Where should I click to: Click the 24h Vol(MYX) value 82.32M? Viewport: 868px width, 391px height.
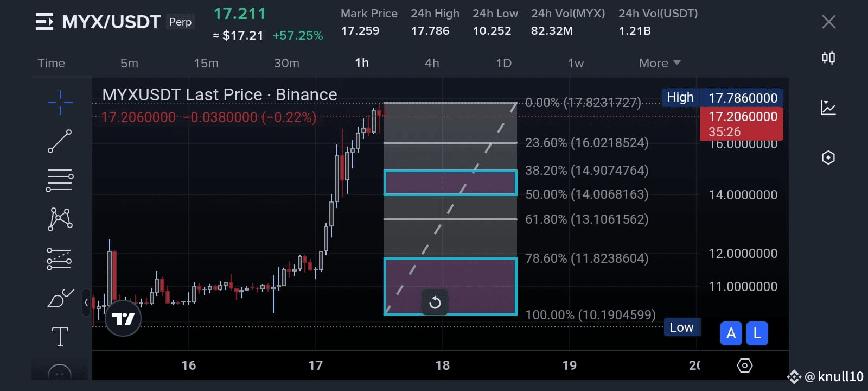pyautogui.click(x=552, y=31)
